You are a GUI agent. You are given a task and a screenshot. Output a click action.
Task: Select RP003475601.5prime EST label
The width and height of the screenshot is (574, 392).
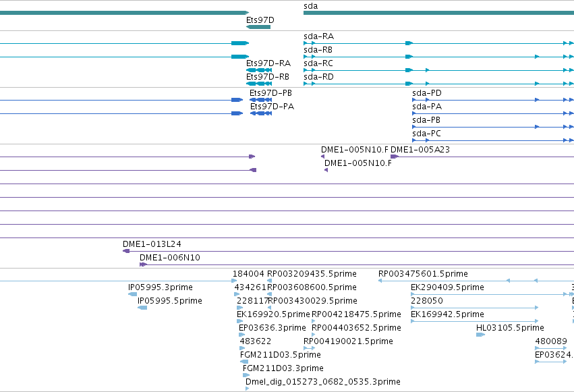423,274
